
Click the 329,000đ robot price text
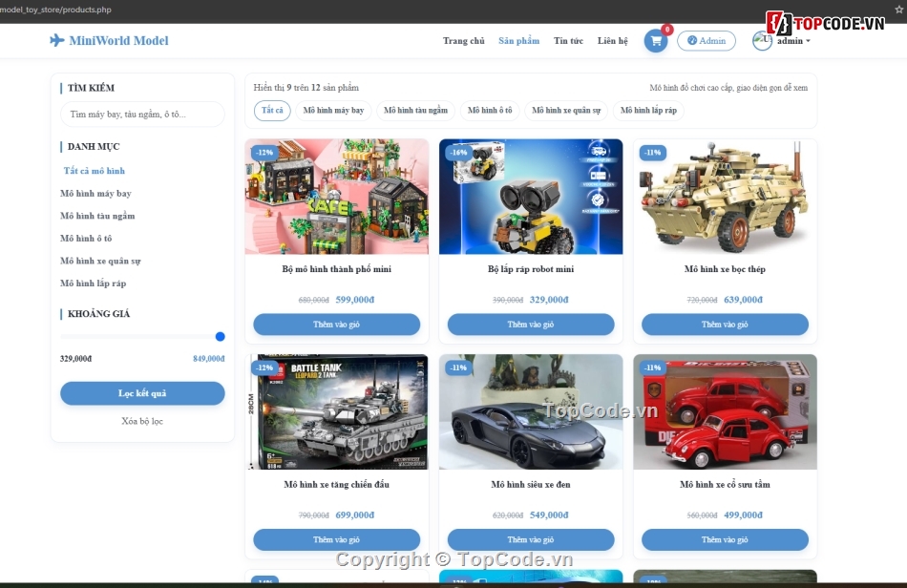click(549, 300)
